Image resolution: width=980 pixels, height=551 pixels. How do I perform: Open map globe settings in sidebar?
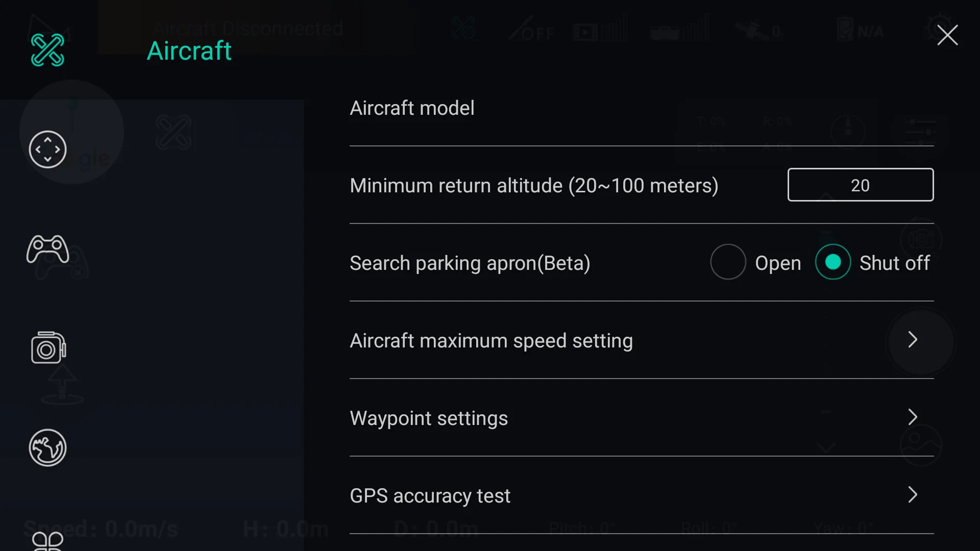[47, 448]
